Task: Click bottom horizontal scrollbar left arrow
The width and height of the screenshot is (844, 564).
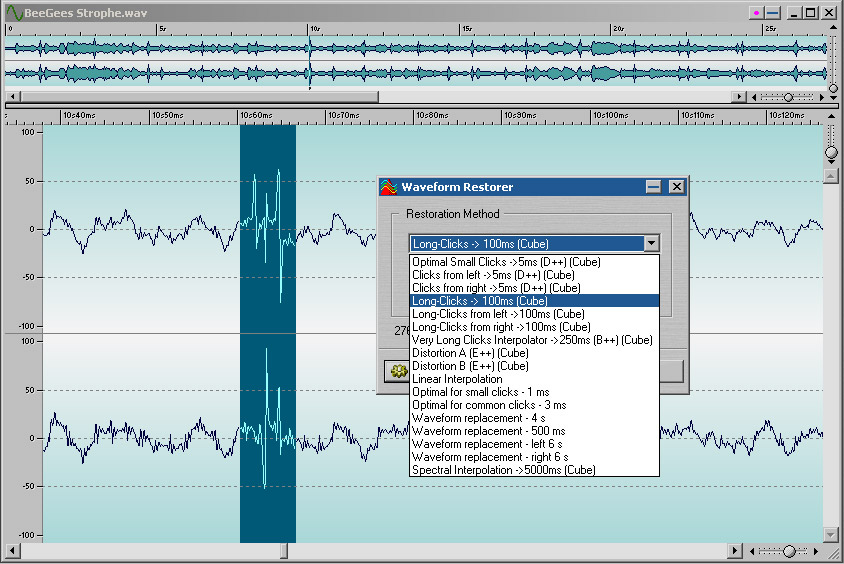Action: pyautogui.click(x=12, y=551)
